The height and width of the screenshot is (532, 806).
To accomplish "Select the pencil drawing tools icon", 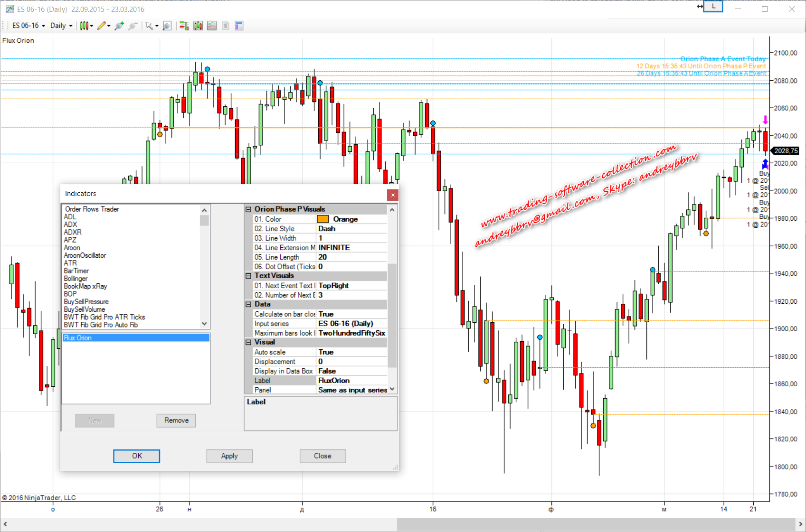I will click(102, 26).
